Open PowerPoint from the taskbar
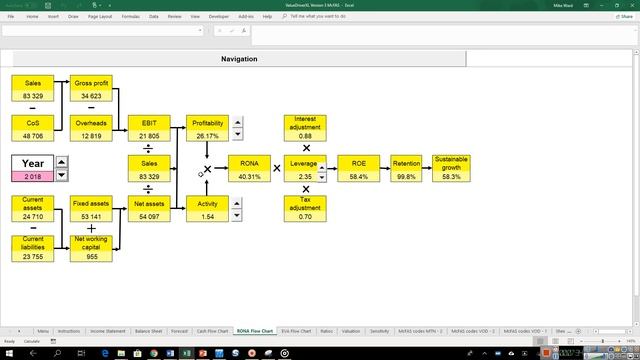 [203, 353]
